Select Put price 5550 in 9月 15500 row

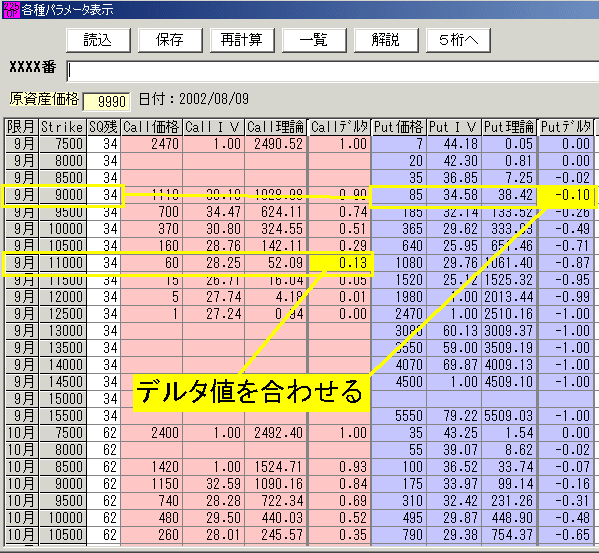[x=398, y=416]
